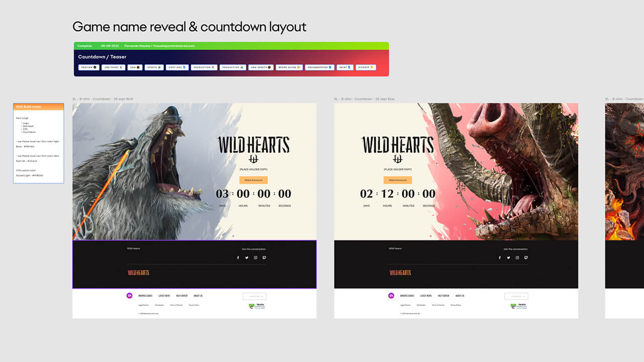This screenshot has height=362, width=644.
Task: Click the 'Countdown / Teaser' title text
Action: coord(102,57)
